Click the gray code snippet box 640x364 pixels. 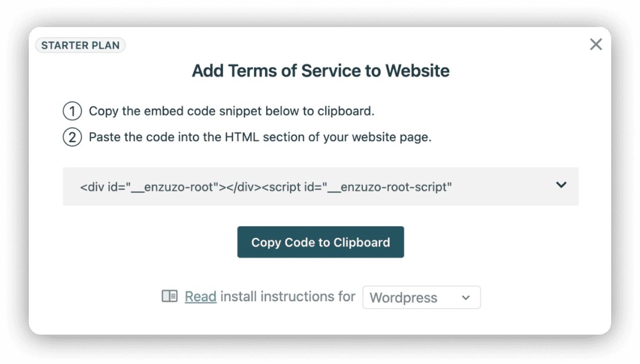(x=320, y=186)
